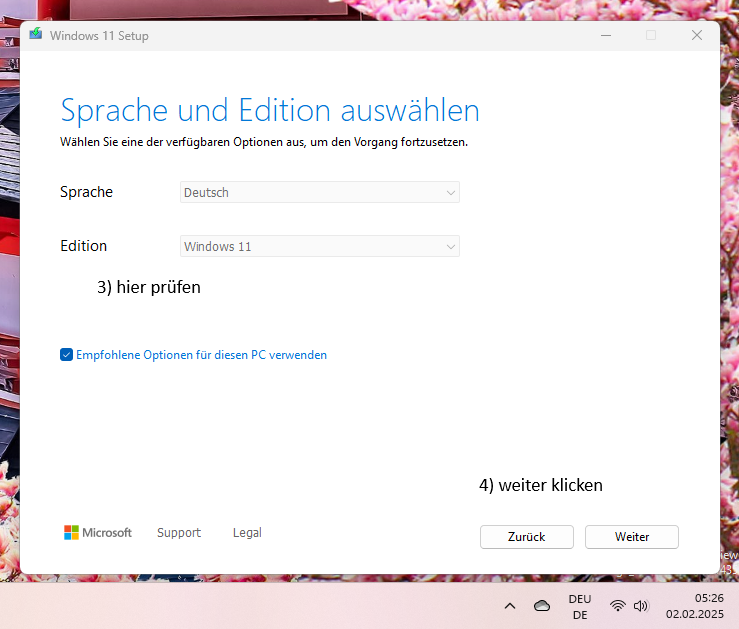Open the Support link
This screenshot has height=629, width=739.
point(179,532)
